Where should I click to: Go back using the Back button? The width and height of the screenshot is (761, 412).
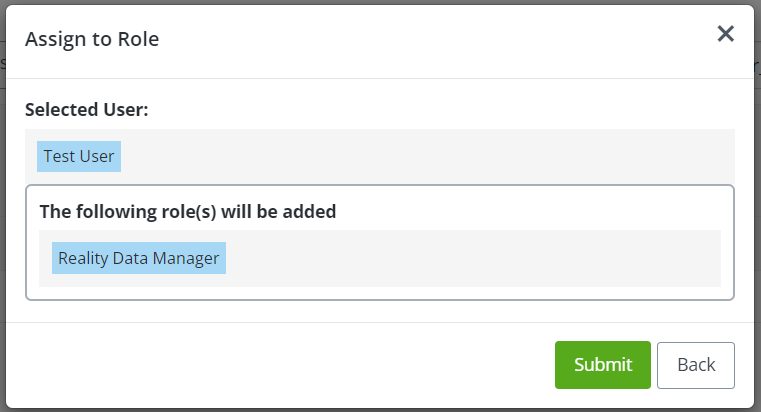click(x=696, y=365)
